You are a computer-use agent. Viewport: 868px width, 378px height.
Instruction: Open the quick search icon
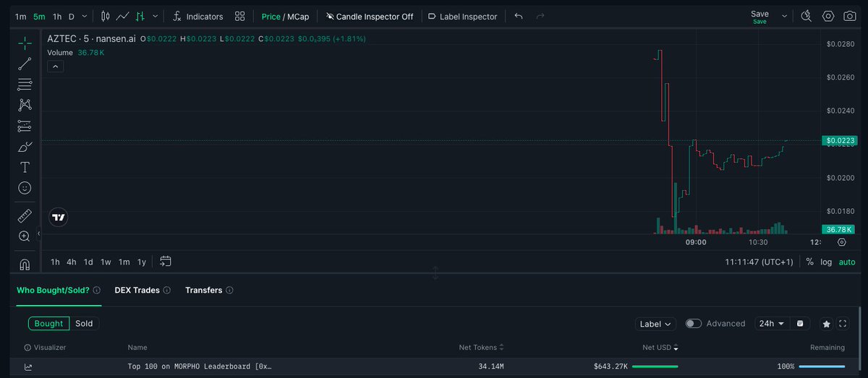(x=807, y=16)
